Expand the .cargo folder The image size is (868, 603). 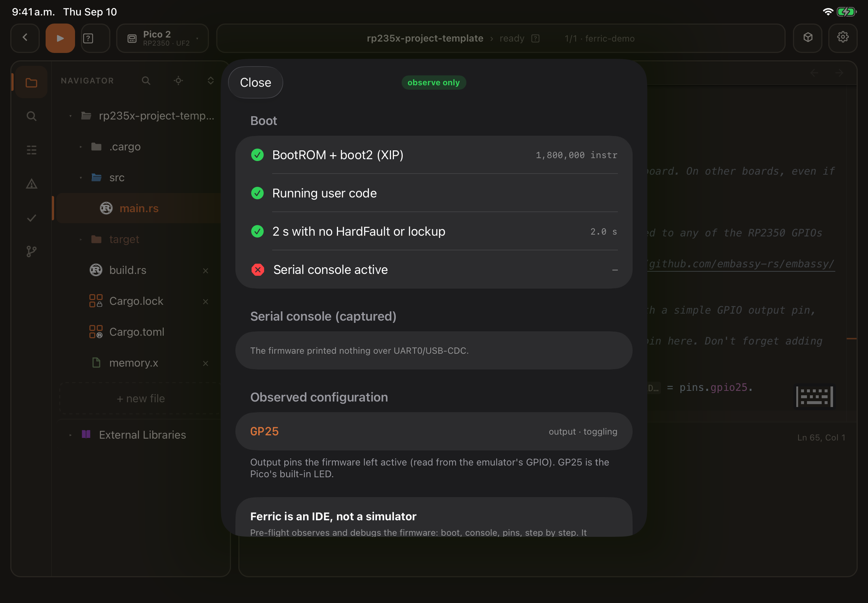coord(81,147)
